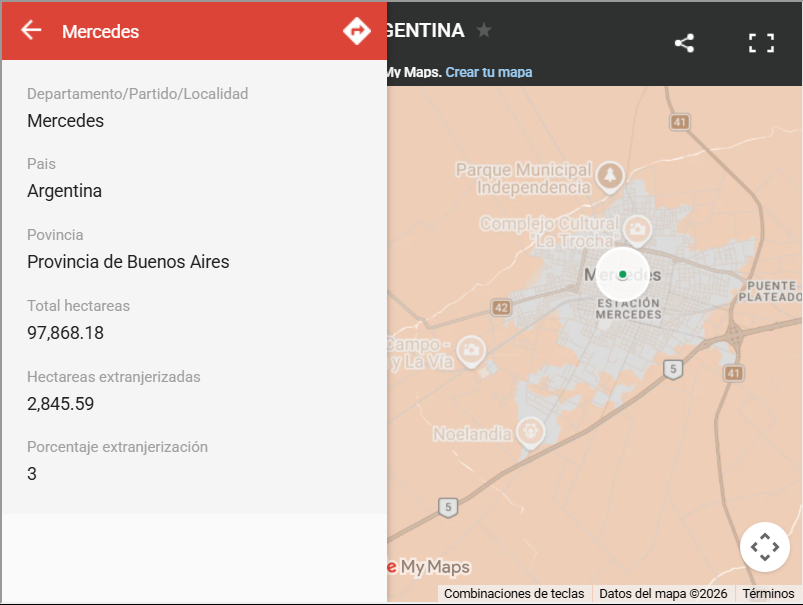Select the Parque Municipal Independencia marker
The height and width of the screenshot is (605, 803).
point(609,177)
